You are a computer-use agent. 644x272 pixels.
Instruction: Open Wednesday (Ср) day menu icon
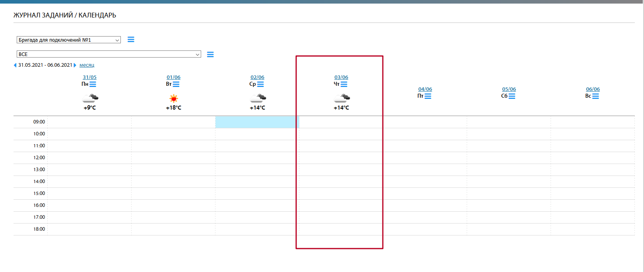[260, 84]
